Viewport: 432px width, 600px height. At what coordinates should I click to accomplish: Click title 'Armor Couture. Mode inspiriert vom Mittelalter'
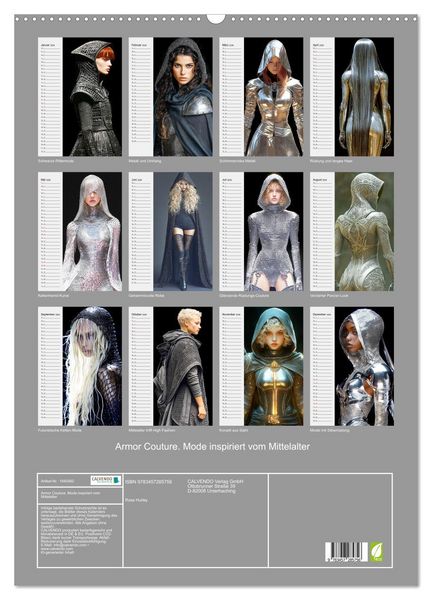pyautogui.click(x=212, y=447)
